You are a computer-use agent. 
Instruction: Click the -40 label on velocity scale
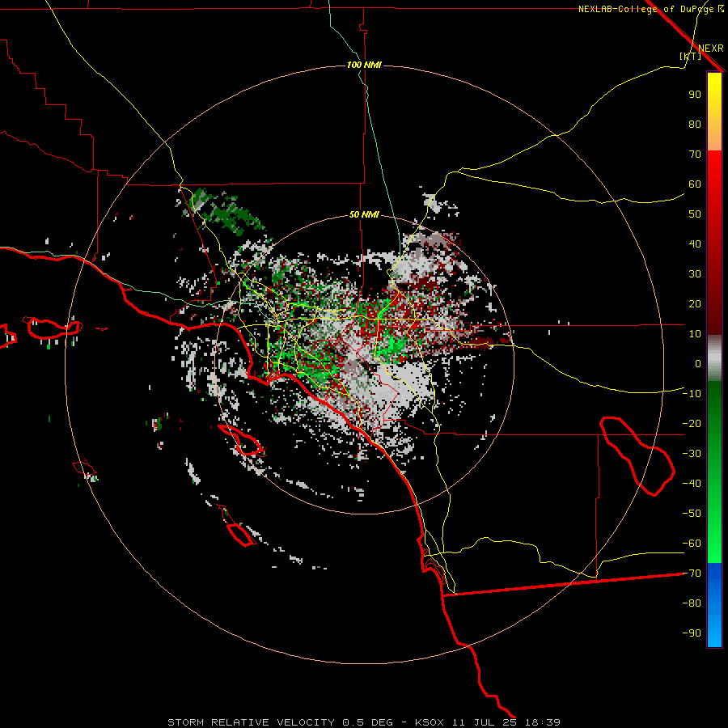[692, 484]
